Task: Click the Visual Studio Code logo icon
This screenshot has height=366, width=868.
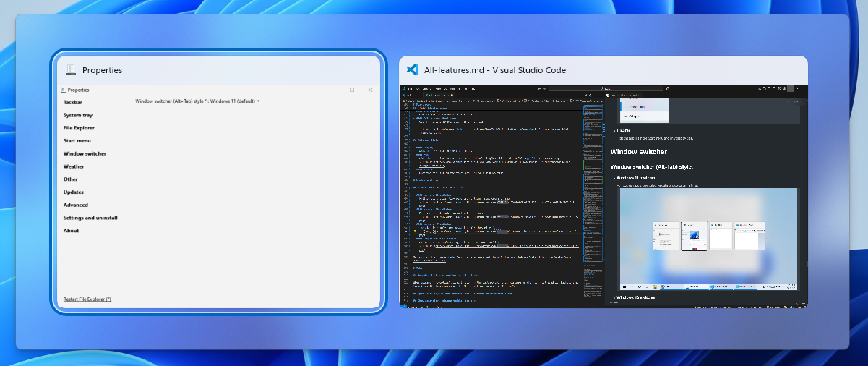Action: [413, 70]
